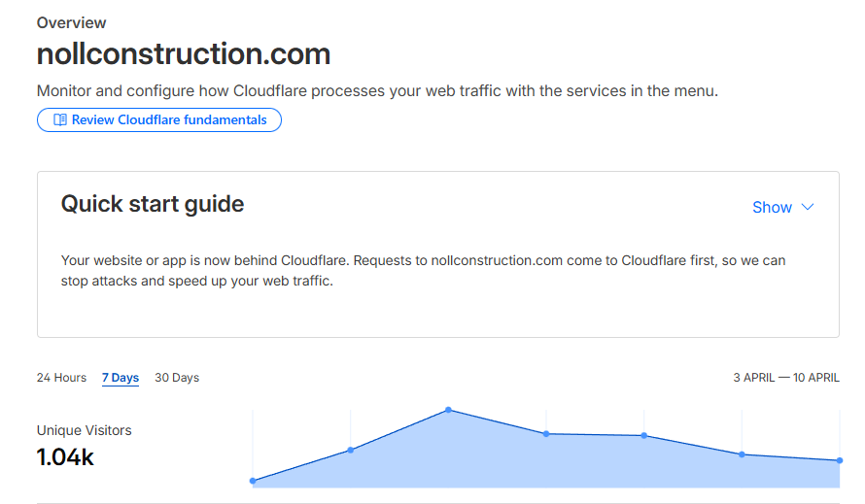Image resolution: width=865 pixels, height=504 pixels.
Task: Switch to the 30 Days view
Action: click(177, 378)
